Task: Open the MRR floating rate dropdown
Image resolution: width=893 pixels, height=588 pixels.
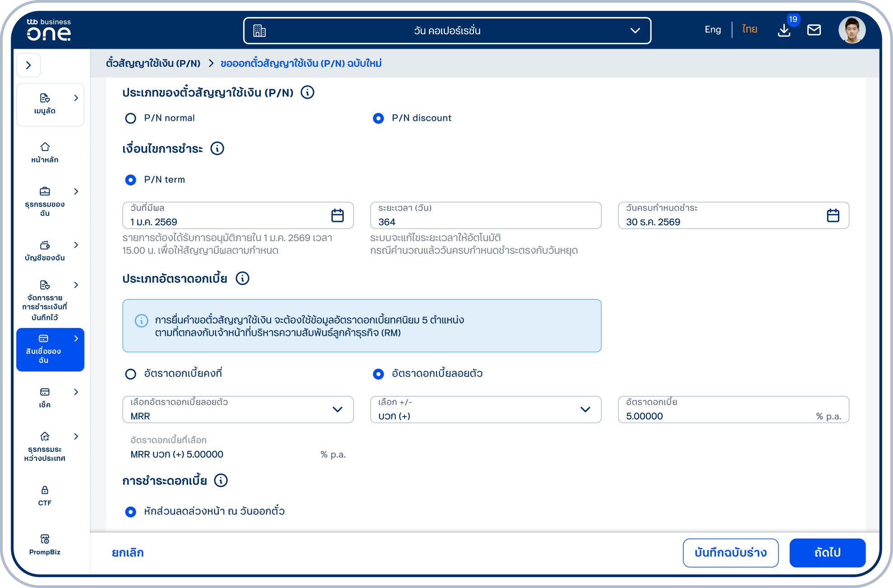Action: tap(238, 409)
